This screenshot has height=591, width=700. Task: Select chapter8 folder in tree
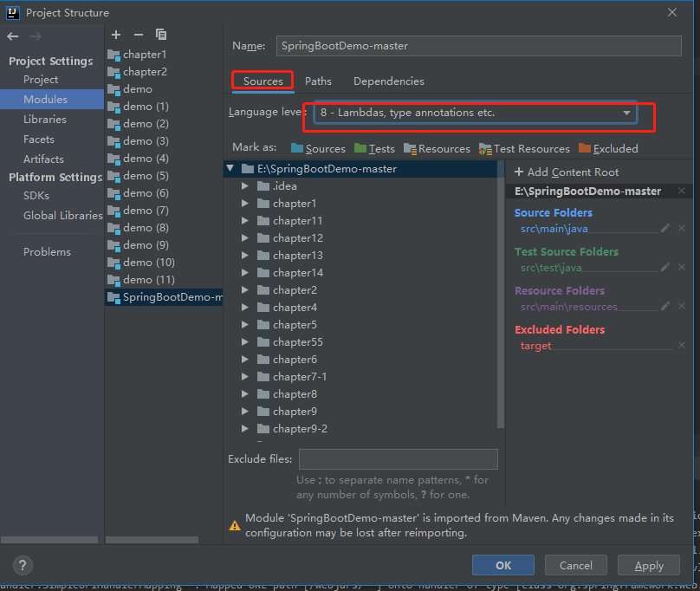(295, 394)
